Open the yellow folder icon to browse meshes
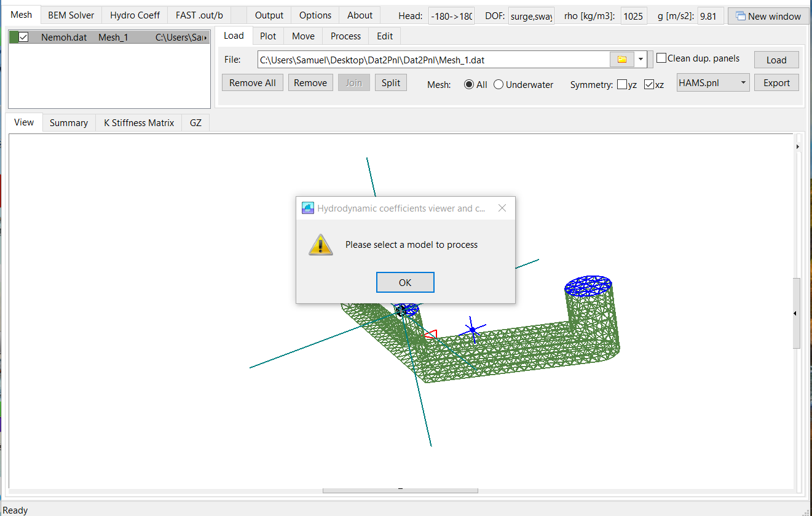Image resolution: width=812 pixels, height=516 pixels. 622,59
